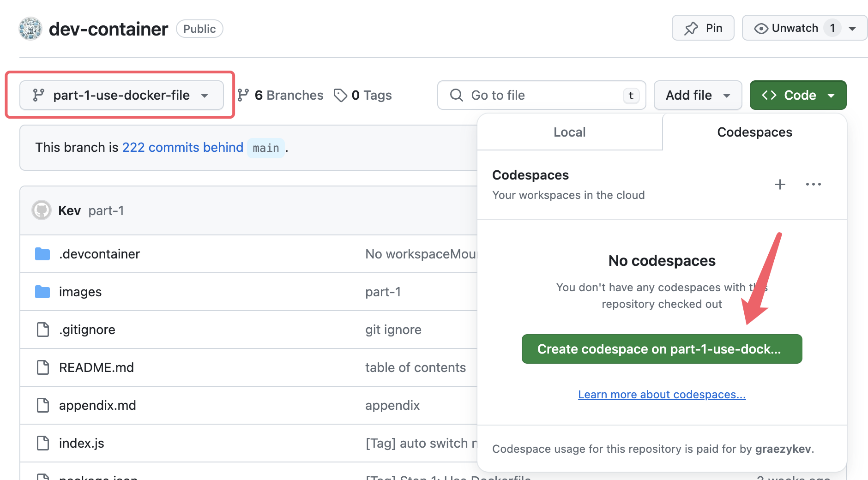The height and width of the screenshot is (480, 868).
Task: Open the Add file dropdown
Action: pos(698,95)
